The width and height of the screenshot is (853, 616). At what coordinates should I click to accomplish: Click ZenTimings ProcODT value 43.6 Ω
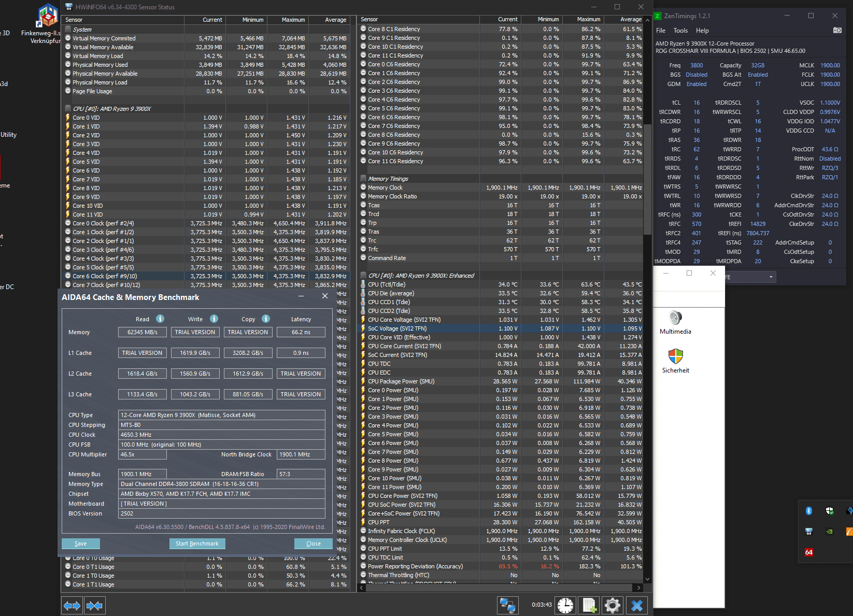(x=830, y=149)
